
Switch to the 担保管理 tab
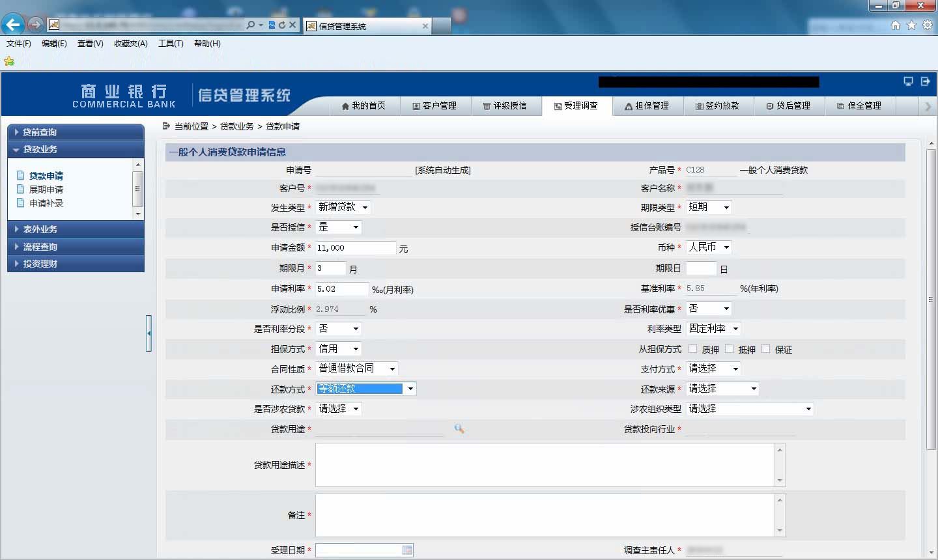647,105
